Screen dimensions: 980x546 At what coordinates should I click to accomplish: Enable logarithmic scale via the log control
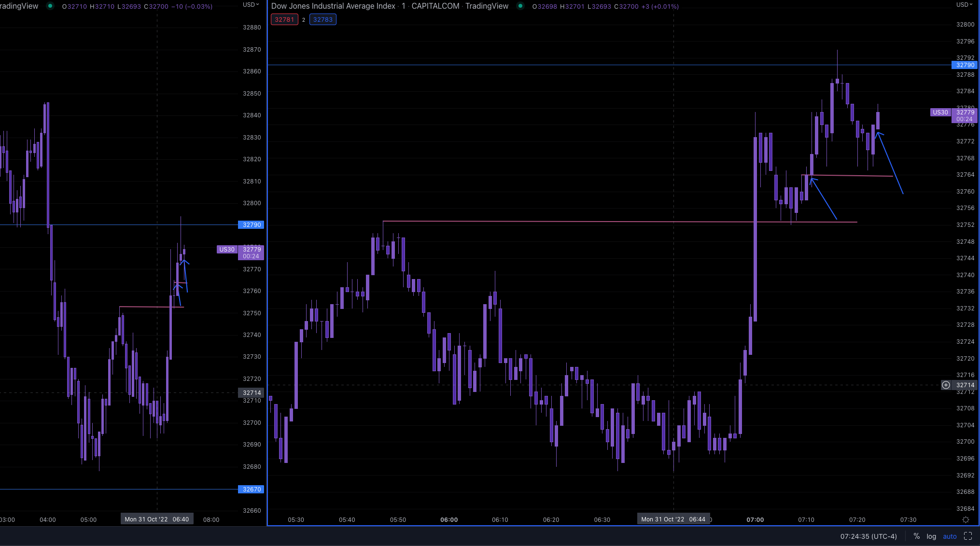(931, 536)
